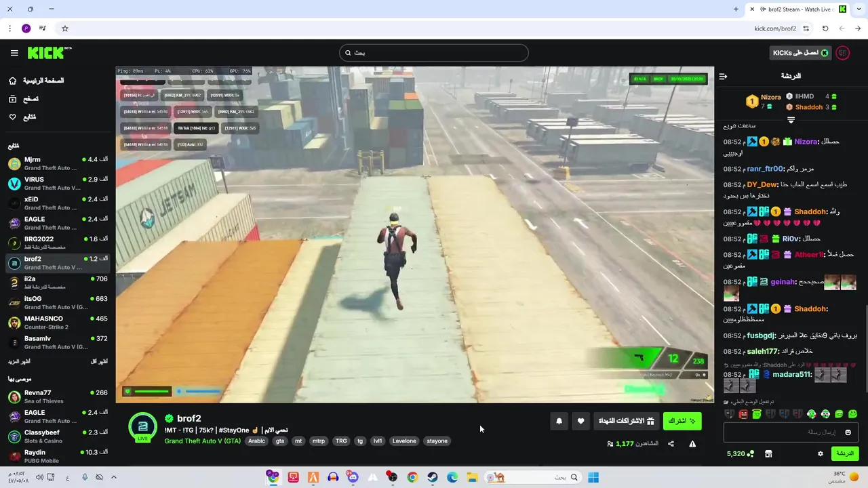Open File Explorer from the taskbar
The width and height of the screenshot is (868, 488).
[x=472, y=477]
